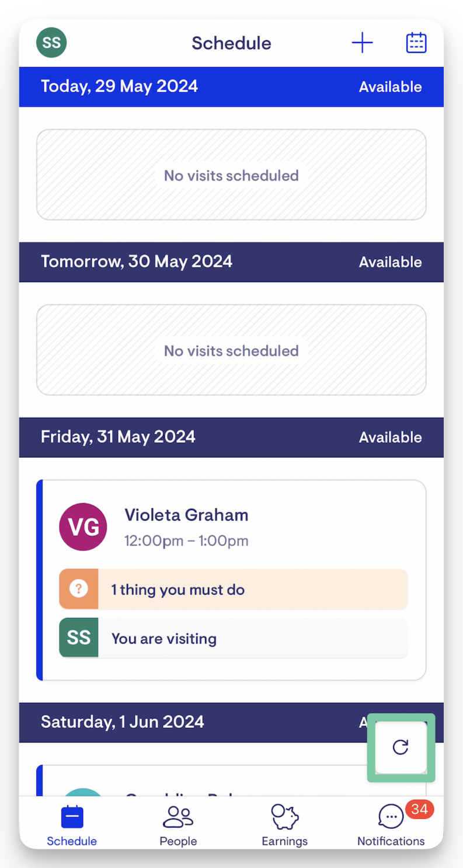Image resolution: width=463 pixels, height=868 pixels.
Task: Toggle Available status for Friday, 31 May
Action: click(390, 437)
